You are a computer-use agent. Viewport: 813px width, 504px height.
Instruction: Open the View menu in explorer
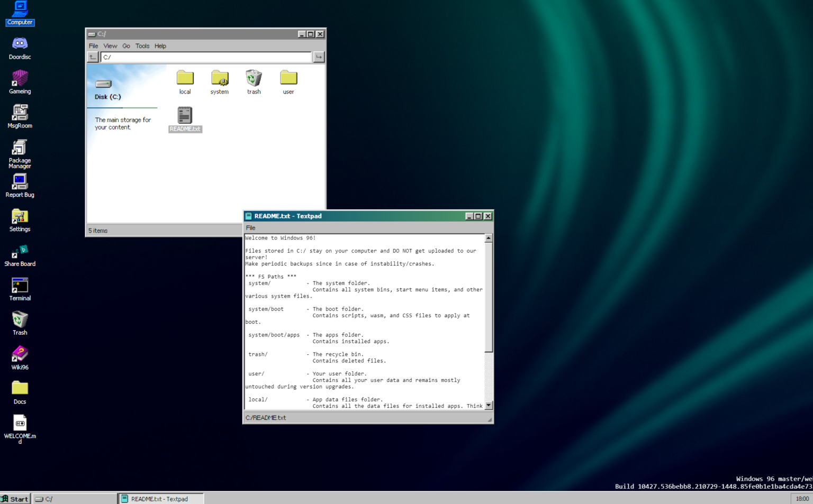pos(110,46)
